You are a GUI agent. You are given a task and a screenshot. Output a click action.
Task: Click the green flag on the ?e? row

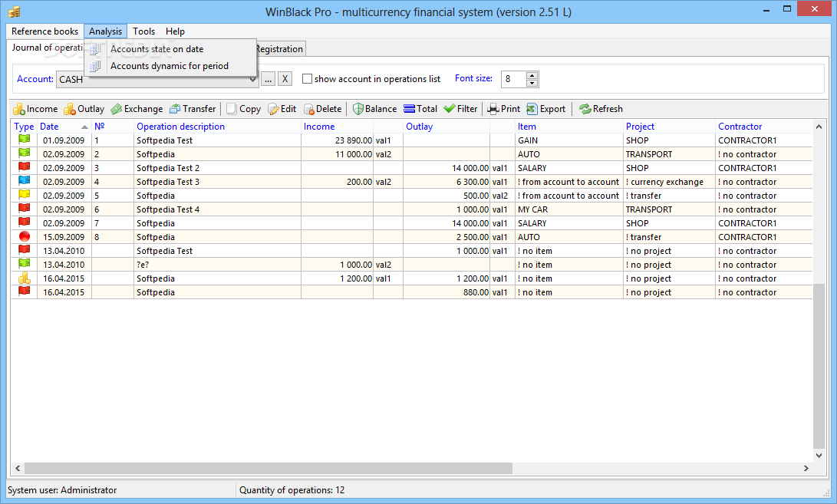tap(24, 265)
